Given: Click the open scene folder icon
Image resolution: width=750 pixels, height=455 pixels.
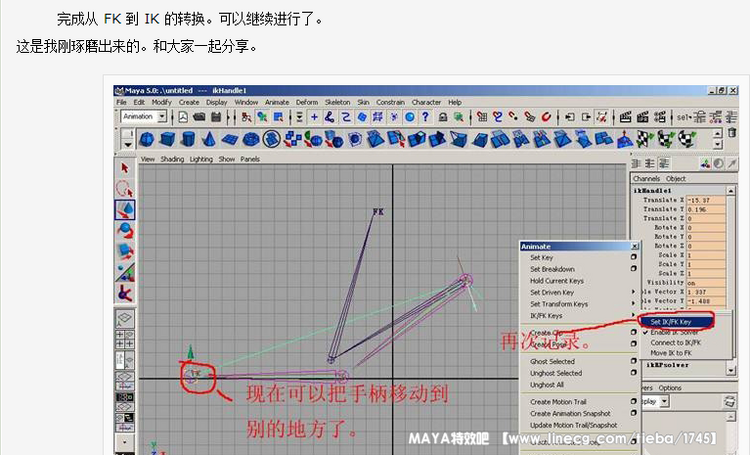Looking at the screenshot, I should tap(199, 117).
